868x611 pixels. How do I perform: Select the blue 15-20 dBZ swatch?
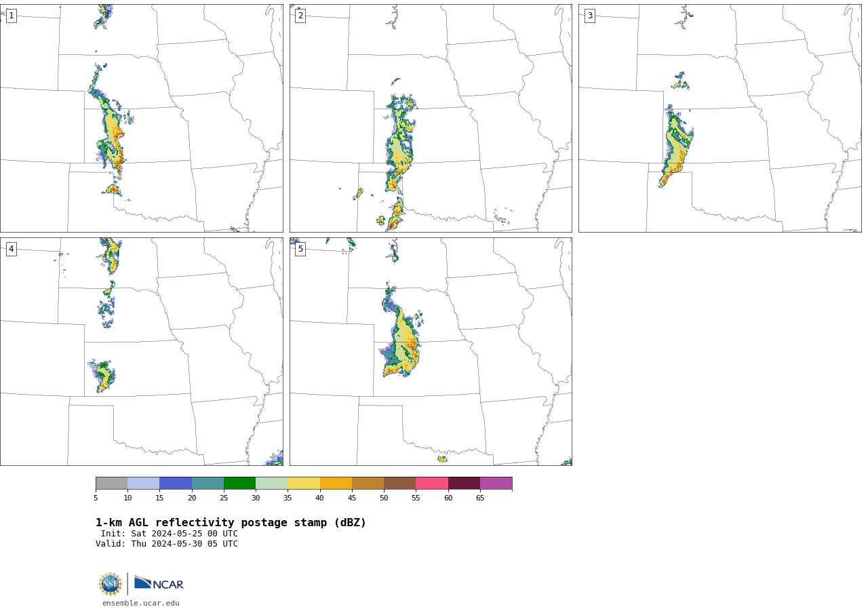(x=176, y=483)
